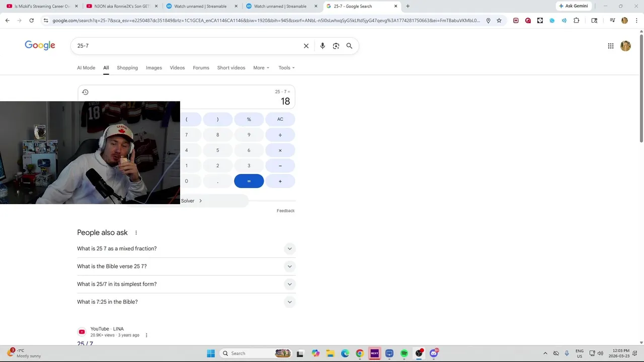
Task: Open the three-dot menu of the YouTube result
Action: 146,335
